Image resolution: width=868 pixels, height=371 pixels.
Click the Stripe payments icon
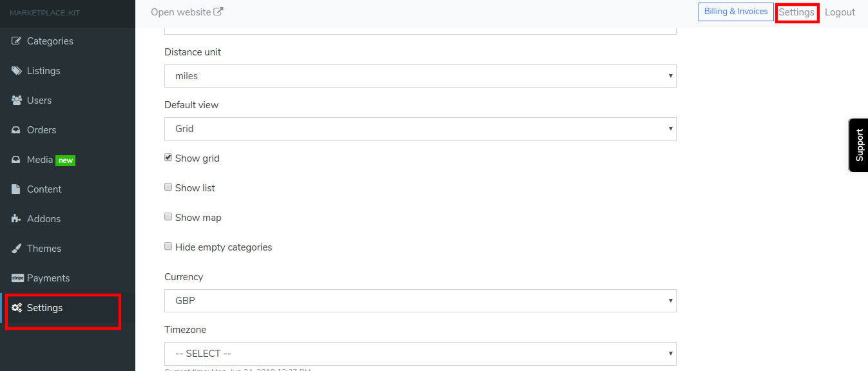(17, 278)
